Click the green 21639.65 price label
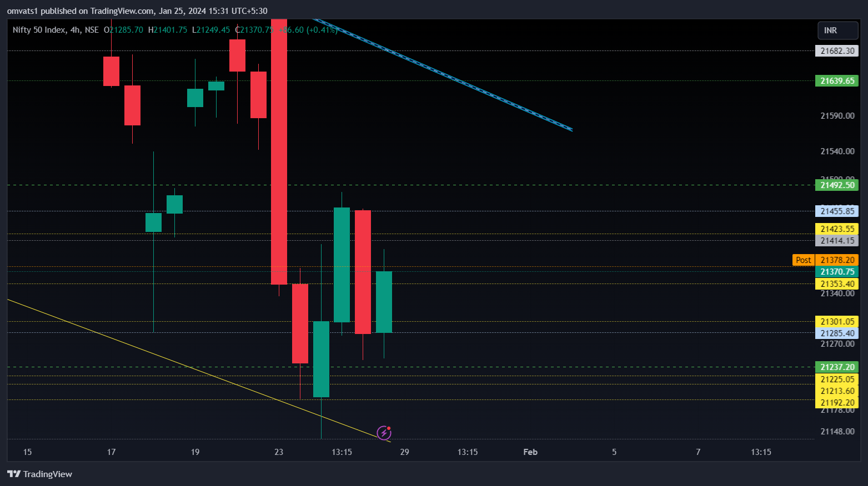The height and width of the screenshot is (486, 868). 837,81
